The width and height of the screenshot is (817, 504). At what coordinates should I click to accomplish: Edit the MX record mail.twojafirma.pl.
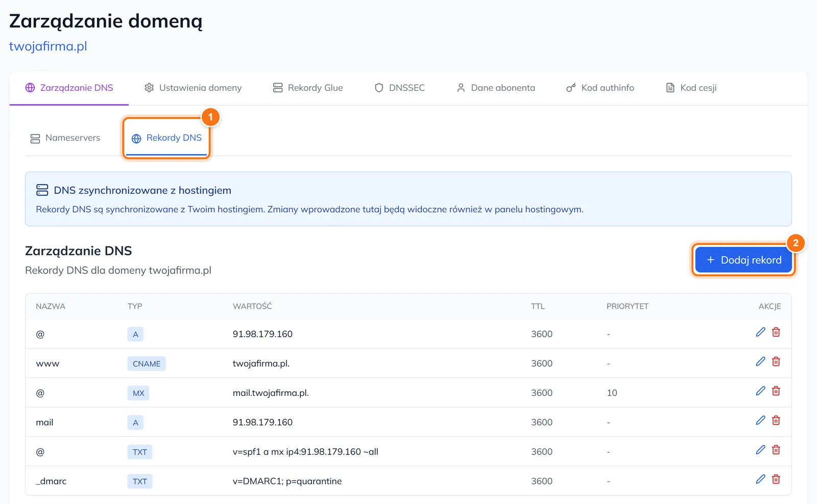[x=760, y=391]
